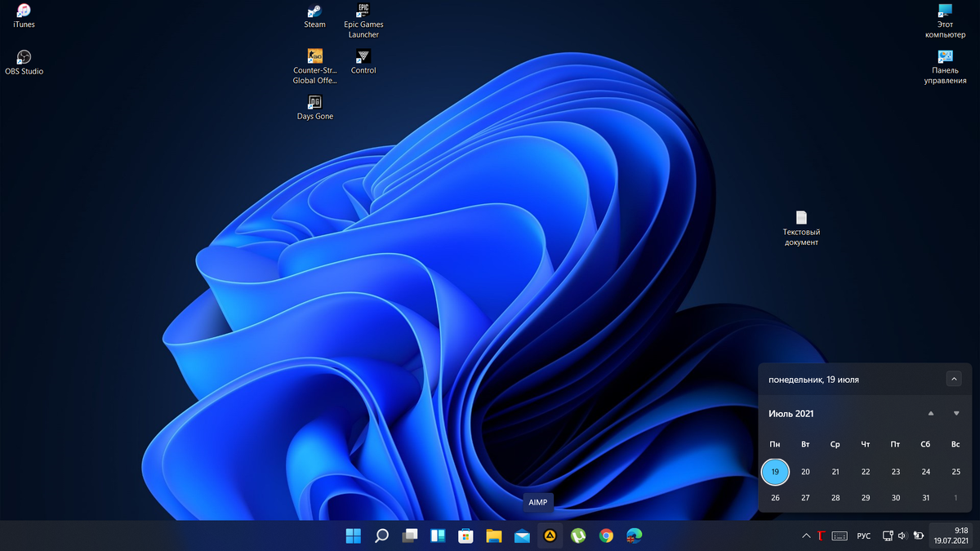Open uTorrent from the taskbar
The height and width of the screenshot is (551, 980).
coord(578,536)
